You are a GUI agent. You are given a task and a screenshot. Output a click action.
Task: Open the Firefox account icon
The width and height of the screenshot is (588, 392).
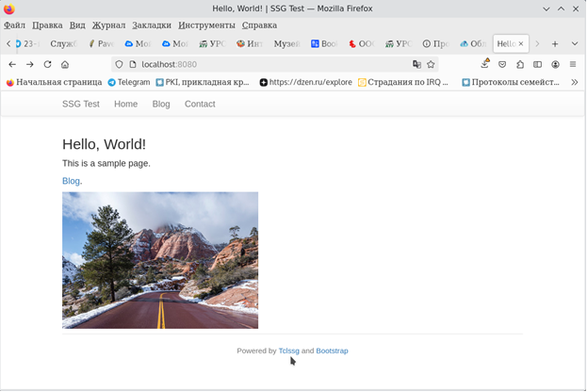(x=556, y=65)
